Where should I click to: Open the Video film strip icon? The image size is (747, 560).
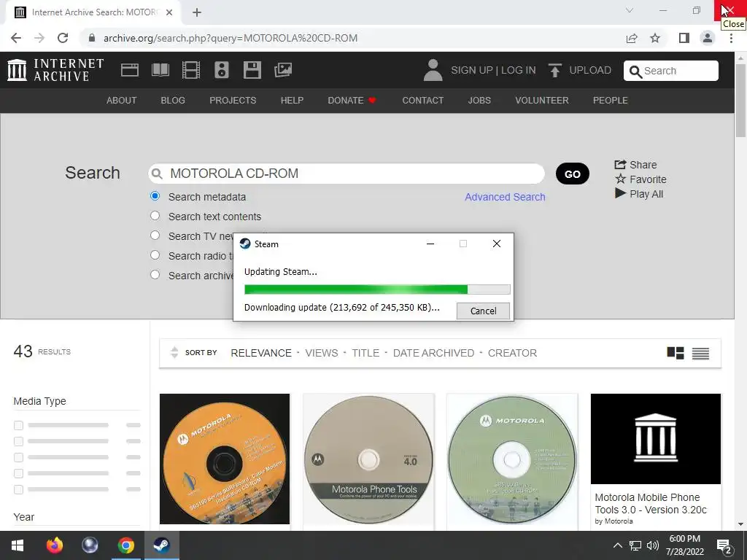pos(191,70)
